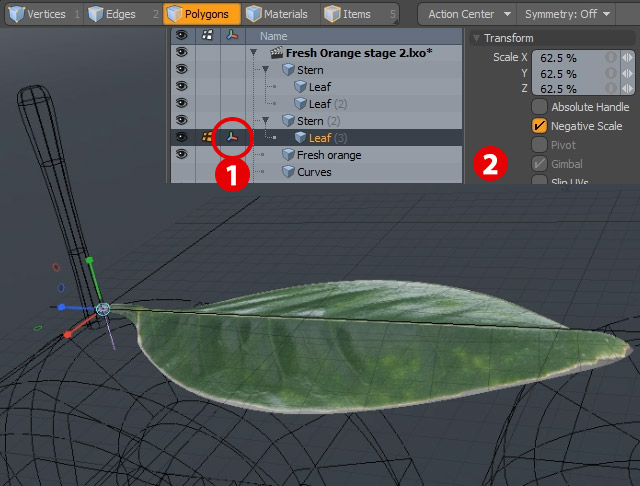Click the Scale Z keyframe circle button
Image resolution: width=640 pixels, height=486 pixels.
(x=611, y=88)
